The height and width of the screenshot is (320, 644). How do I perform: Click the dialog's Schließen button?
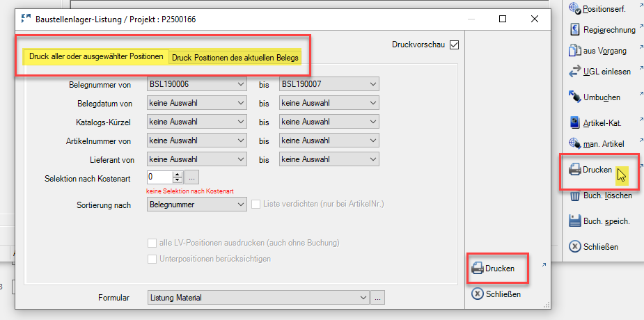pyautogui.click(x=496, y=294)
